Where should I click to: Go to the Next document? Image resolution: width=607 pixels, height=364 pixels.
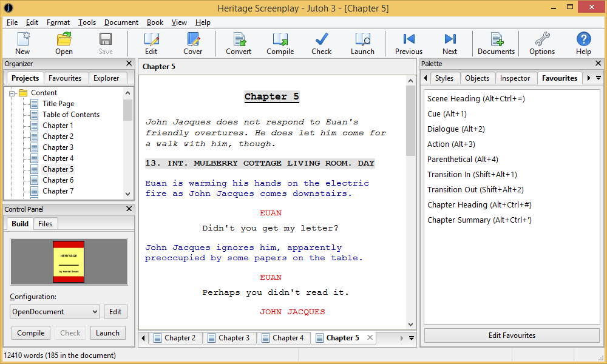click(x=450, y=43)
